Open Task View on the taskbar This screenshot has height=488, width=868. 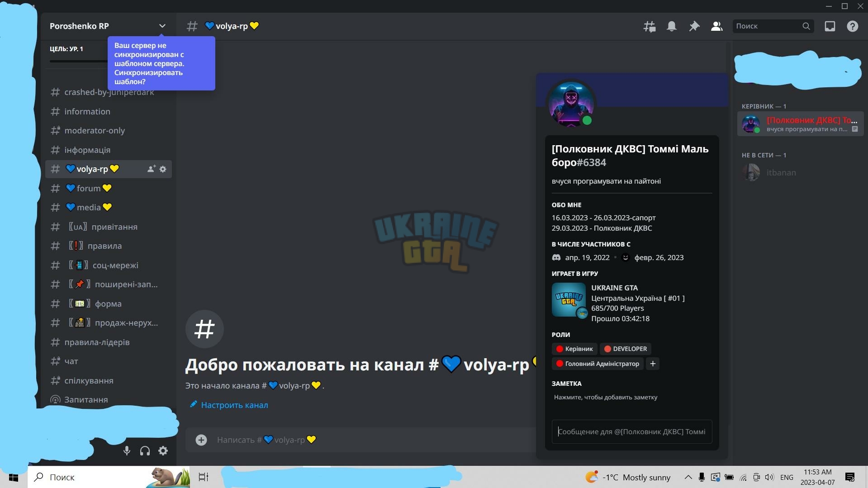click(x=204, y=477)
